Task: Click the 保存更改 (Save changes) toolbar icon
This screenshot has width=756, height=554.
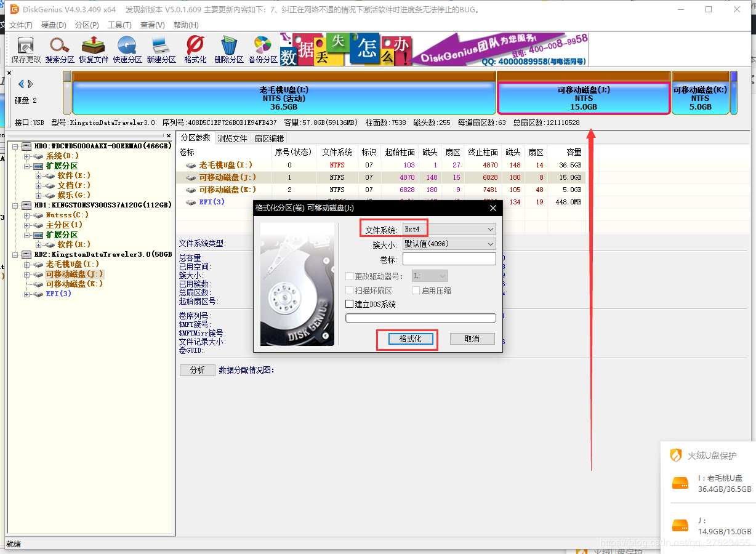Action: [26, 50]
